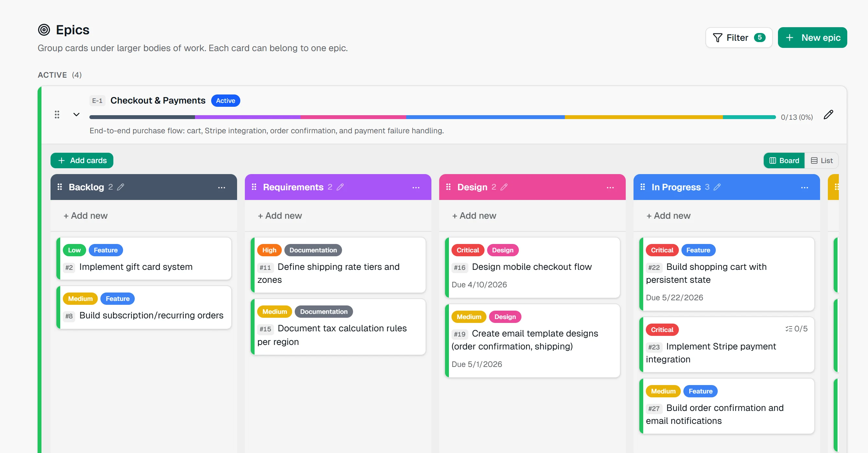Click the Add cards button
Image resolution: width=868 pixels, height=453 pixels.
[x=82, y=160]
